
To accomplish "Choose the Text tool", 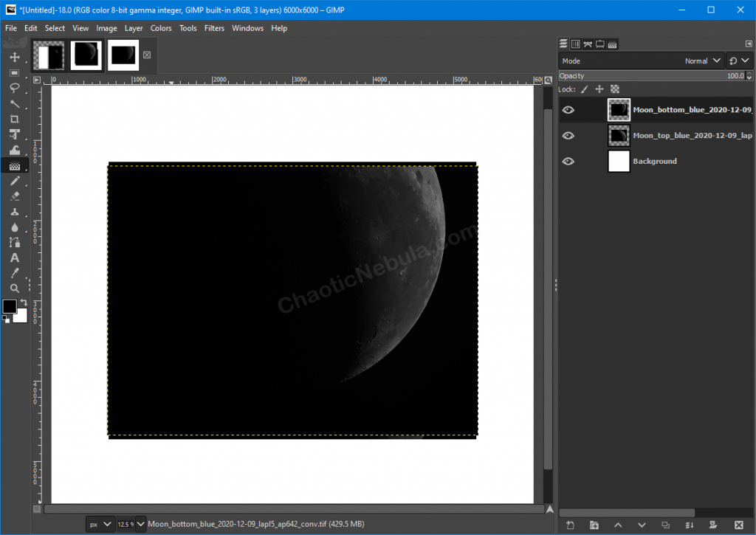I will pos(15,258).
